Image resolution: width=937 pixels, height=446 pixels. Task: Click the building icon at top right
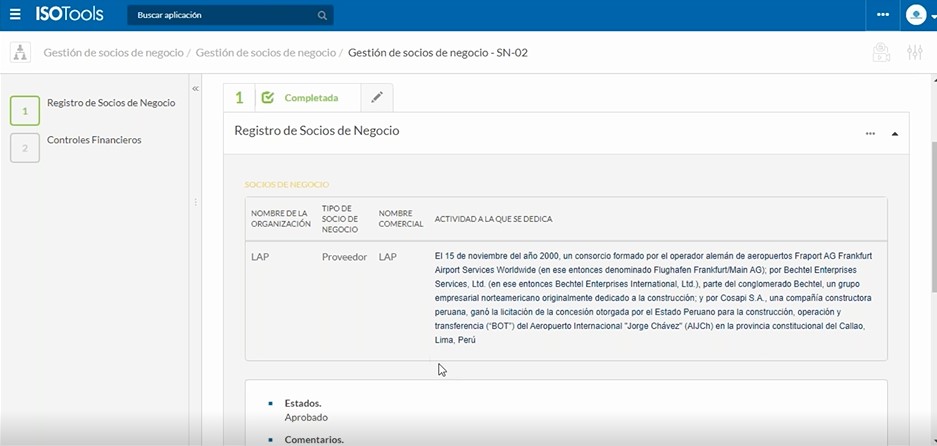(x=881, y=53)
